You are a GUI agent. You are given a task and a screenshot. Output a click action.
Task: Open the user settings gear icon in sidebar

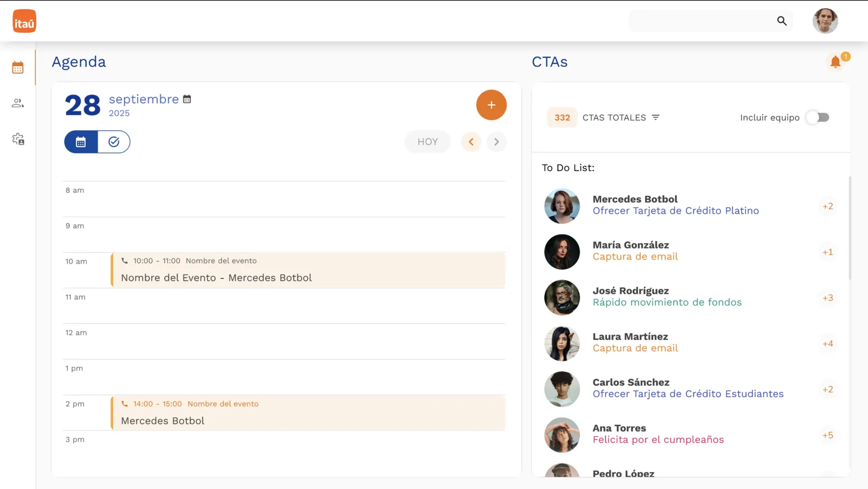18,139
